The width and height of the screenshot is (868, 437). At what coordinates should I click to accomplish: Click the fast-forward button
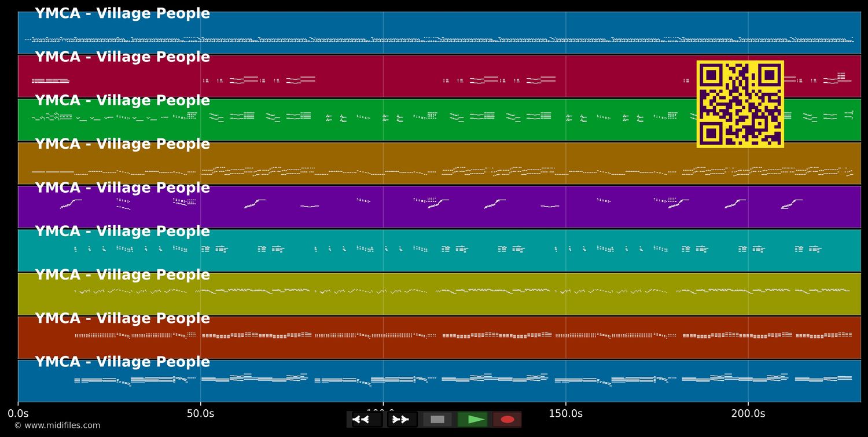[402, 420]
